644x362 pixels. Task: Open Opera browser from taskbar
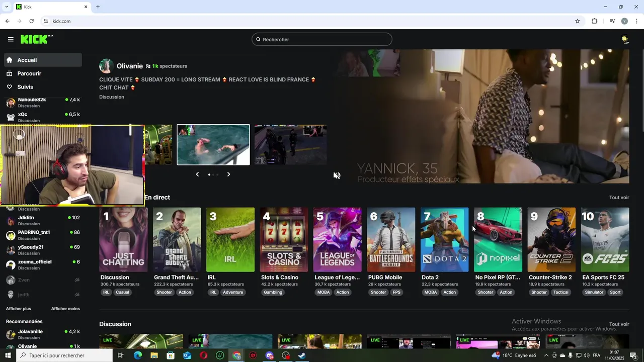pos(203,355)
